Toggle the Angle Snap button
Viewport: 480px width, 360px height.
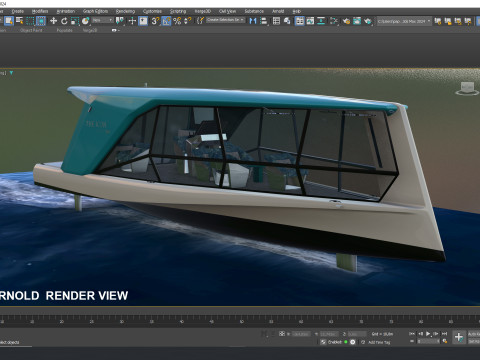[166, 21]
